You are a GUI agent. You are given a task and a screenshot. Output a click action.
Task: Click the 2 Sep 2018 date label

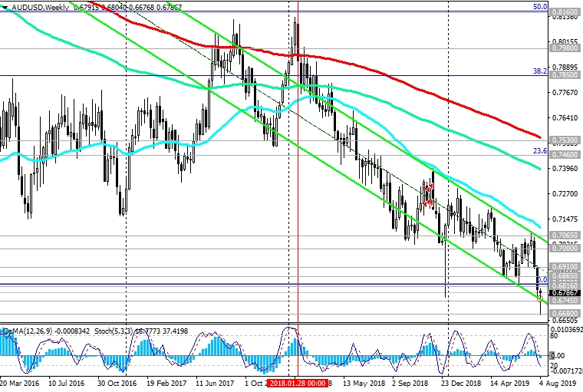tap(410, 383)
